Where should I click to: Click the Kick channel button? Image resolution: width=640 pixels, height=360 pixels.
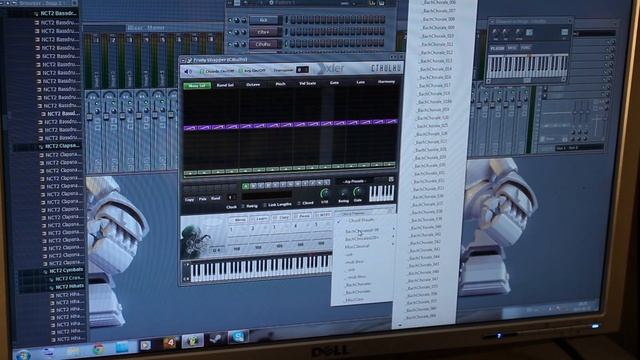coord(264,20)
